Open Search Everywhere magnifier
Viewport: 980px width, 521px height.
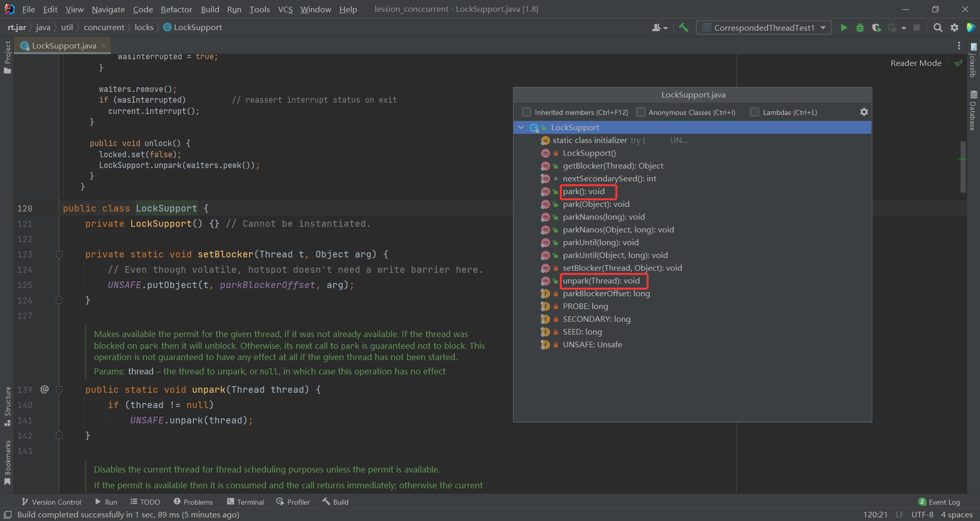pyautogui.click(x=938, y=28)
